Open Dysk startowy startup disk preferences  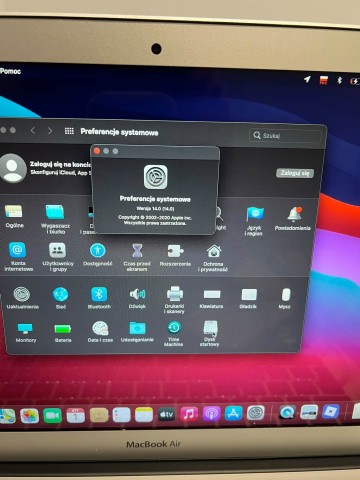[210, 333]
